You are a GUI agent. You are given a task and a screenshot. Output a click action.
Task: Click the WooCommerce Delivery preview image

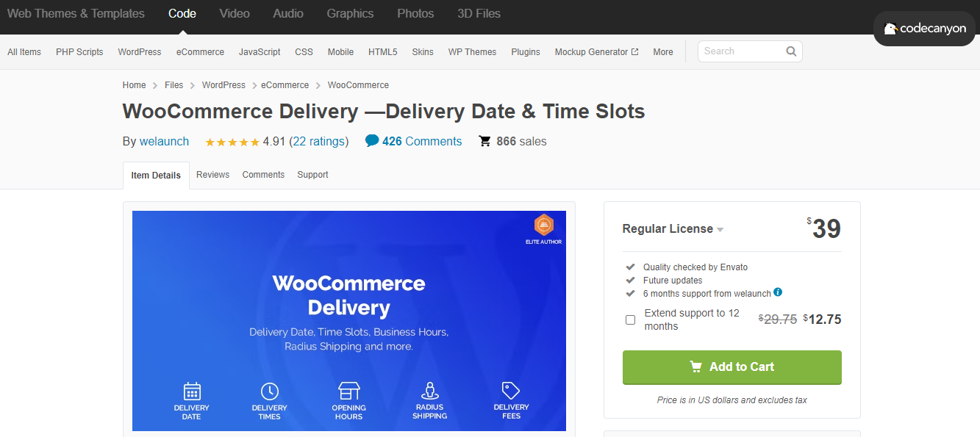click(x=349, y=321)
